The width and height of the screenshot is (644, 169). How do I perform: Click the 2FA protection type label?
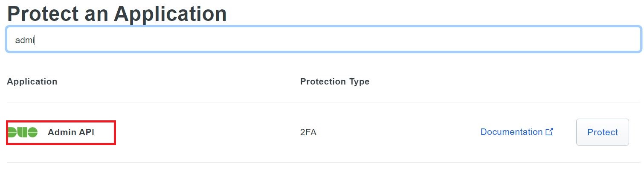click(x=308, y=132)
